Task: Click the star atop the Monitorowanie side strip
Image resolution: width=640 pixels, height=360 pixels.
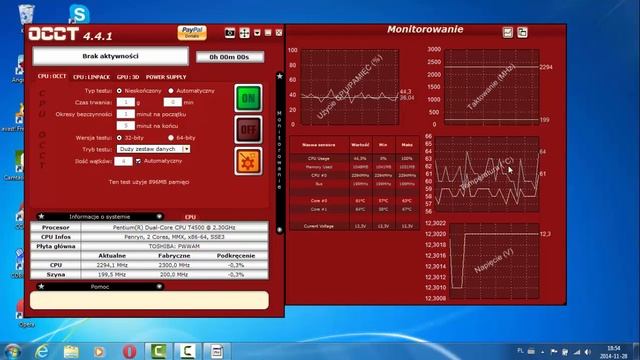Action: click(280, 76)
